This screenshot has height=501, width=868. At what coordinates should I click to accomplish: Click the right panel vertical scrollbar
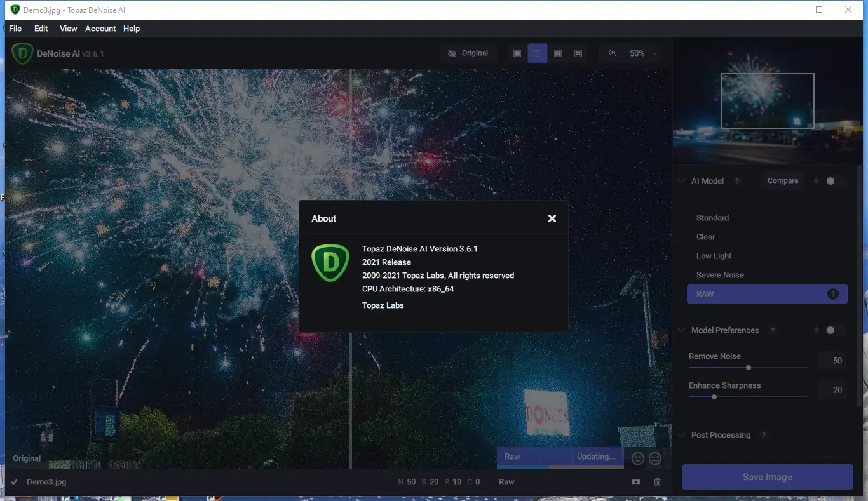(x=858, y=286)
